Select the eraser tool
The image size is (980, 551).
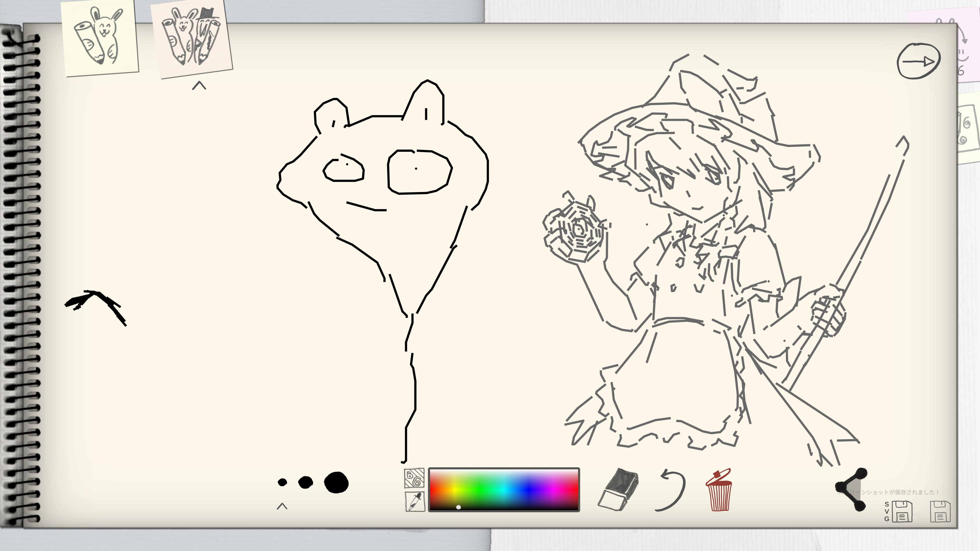click(618, 489)
